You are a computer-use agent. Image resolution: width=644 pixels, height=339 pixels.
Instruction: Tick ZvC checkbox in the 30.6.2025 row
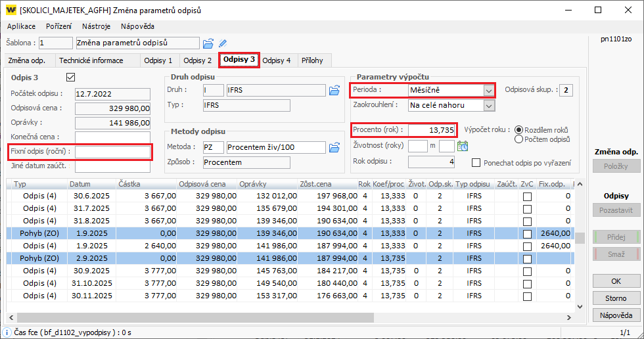[x=527, y=196]
